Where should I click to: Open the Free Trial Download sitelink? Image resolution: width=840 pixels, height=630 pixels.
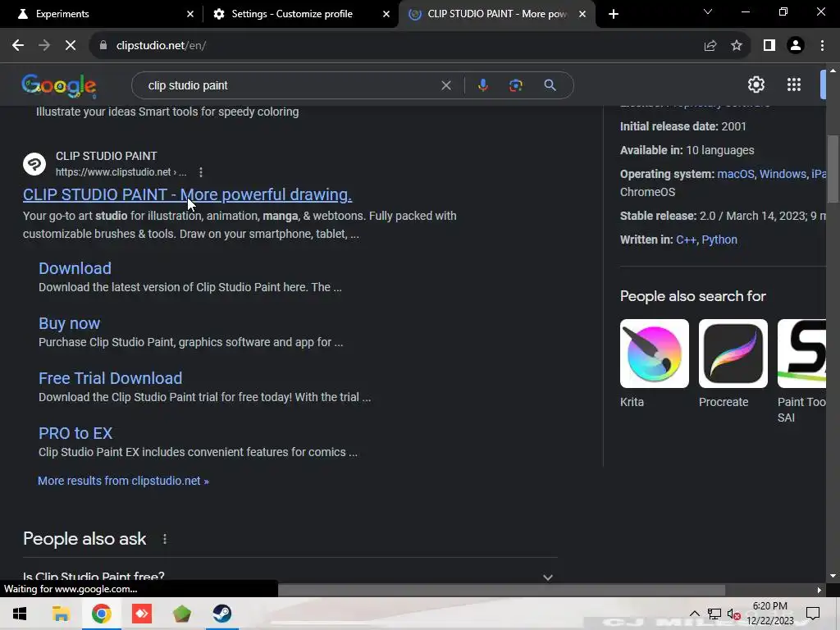pos(111,378)
